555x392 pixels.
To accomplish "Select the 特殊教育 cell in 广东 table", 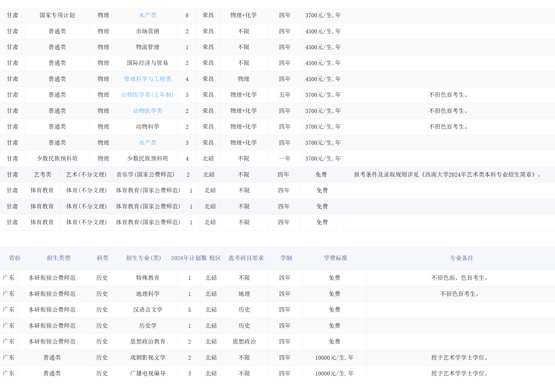I will click(x=148, y=278).
